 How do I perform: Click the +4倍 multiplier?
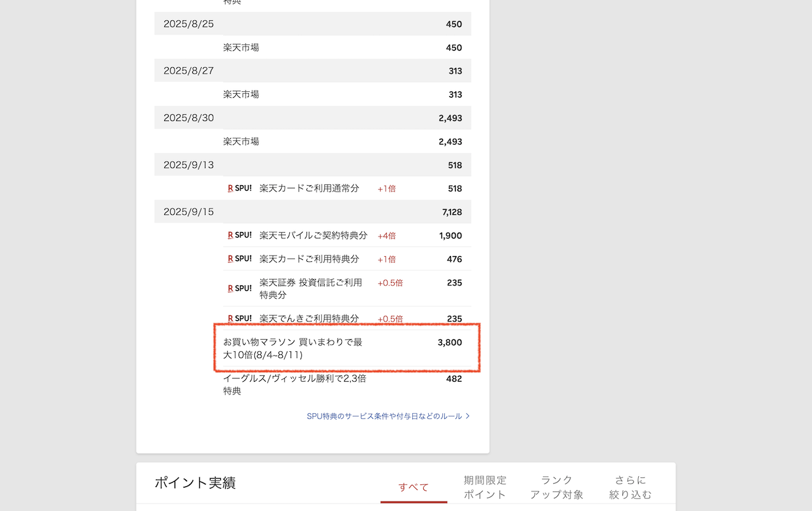387,236
